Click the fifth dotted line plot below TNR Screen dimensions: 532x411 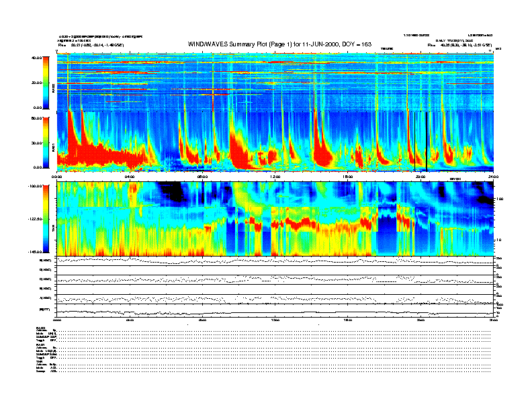coord(275,299)
